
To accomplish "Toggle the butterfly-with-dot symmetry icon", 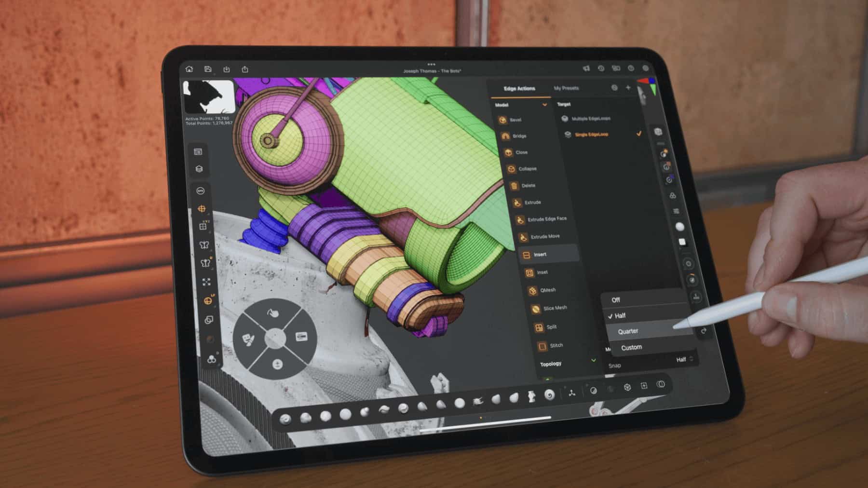I will (205, 263).
